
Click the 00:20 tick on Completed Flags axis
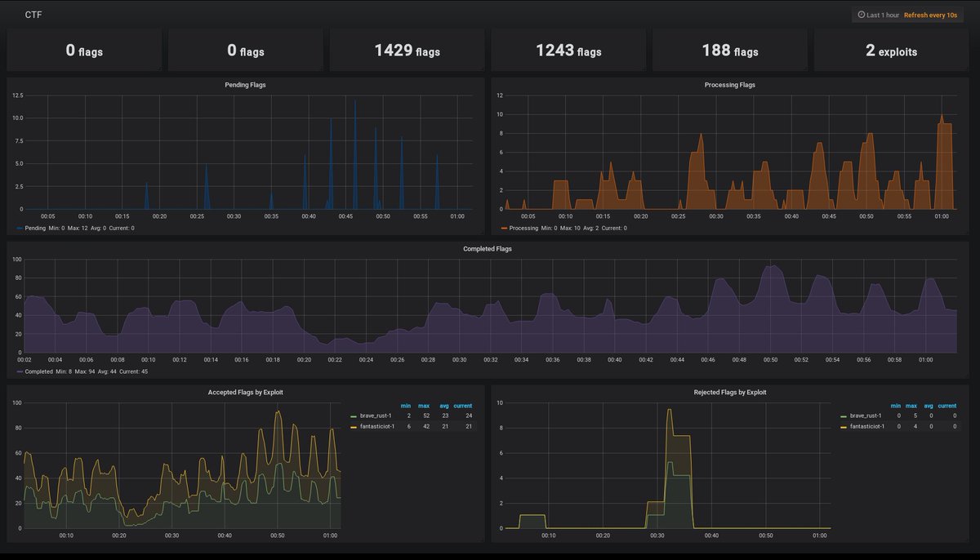click(304, 359)
